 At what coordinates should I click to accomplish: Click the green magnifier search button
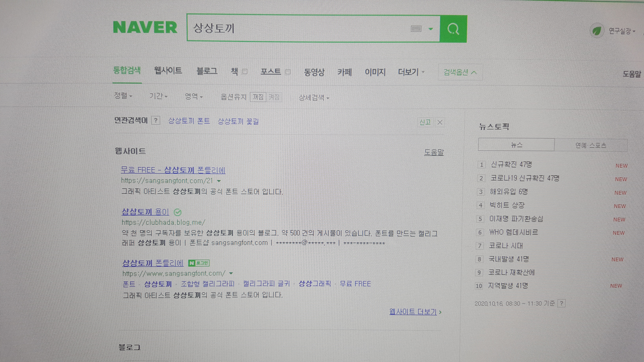tap(453, 29)
